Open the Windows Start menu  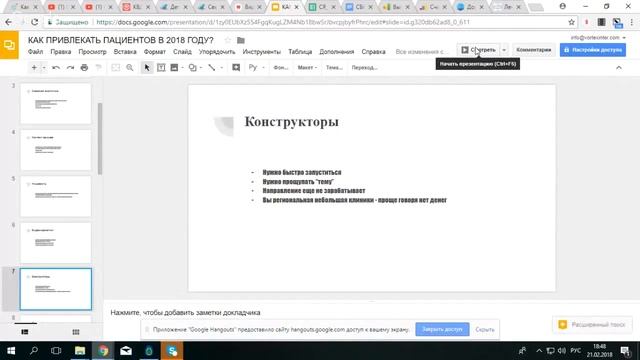click(x=11, y=351)
